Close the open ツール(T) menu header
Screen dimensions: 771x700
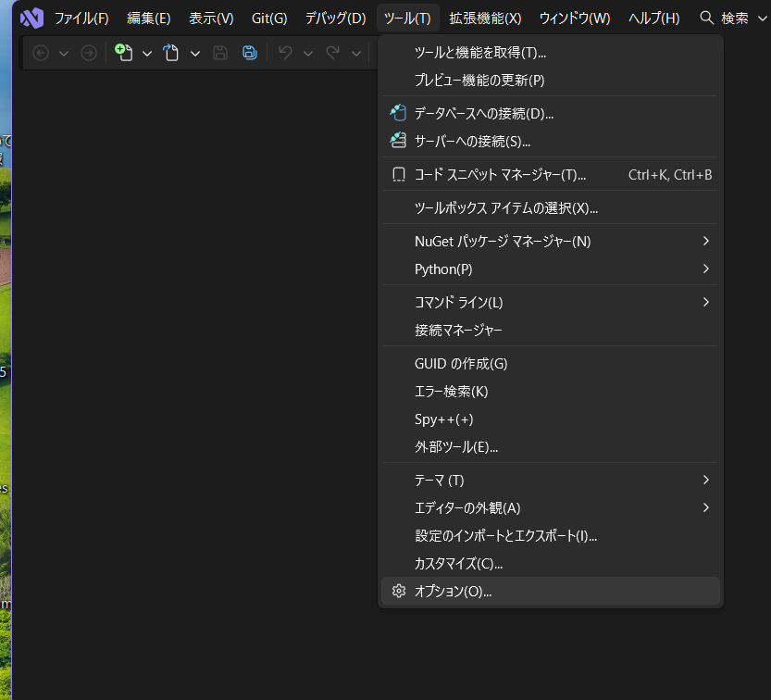pos(407,19)
